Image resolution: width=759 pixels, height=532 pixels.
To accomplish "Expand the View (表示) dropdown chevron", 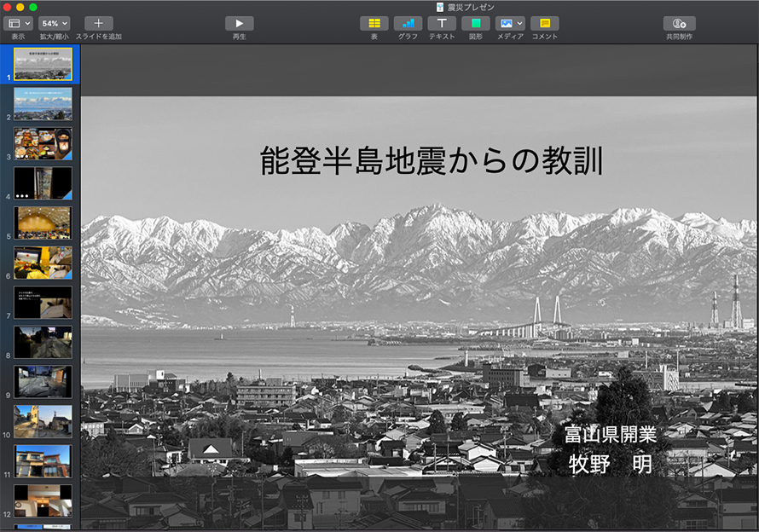I will point(27,23).
